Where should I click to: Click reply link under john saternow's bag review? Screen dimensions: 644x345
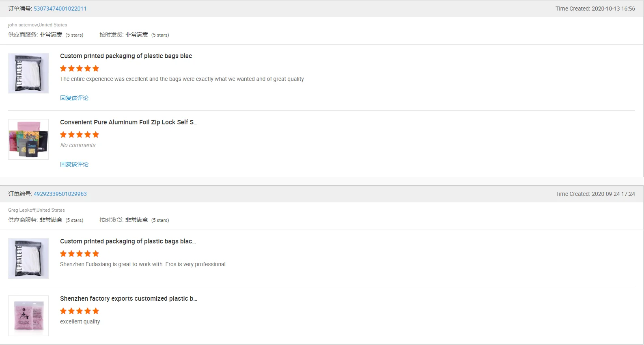point(74,98)
